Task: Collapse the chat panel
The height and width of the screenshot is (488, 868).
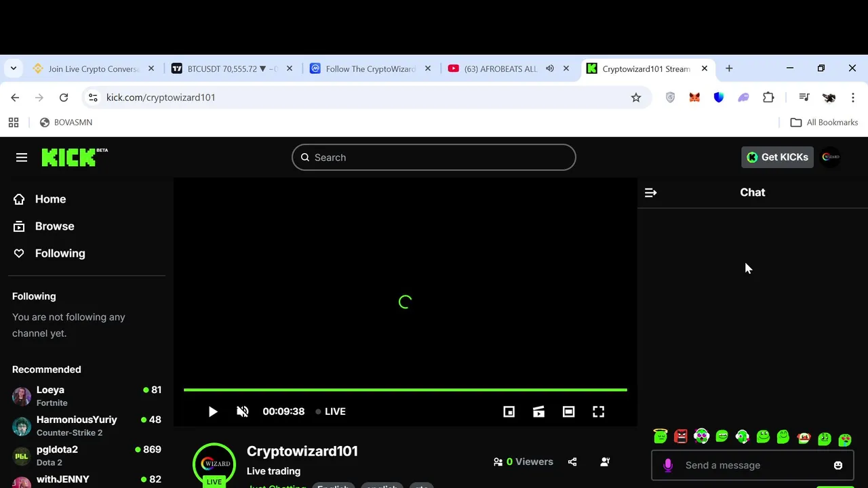Action: pyautogui.click(x=650, y=192)
